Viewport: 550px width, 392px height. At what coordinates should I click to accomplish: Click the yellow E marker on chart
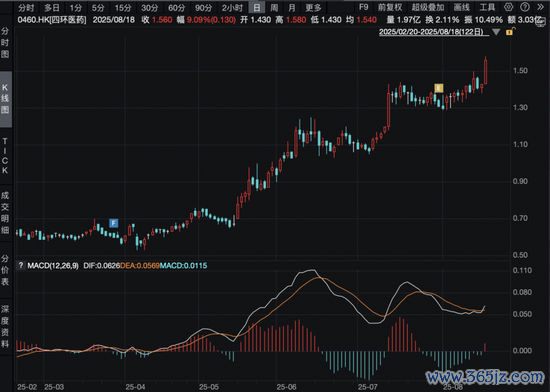(x=439, y=88)
